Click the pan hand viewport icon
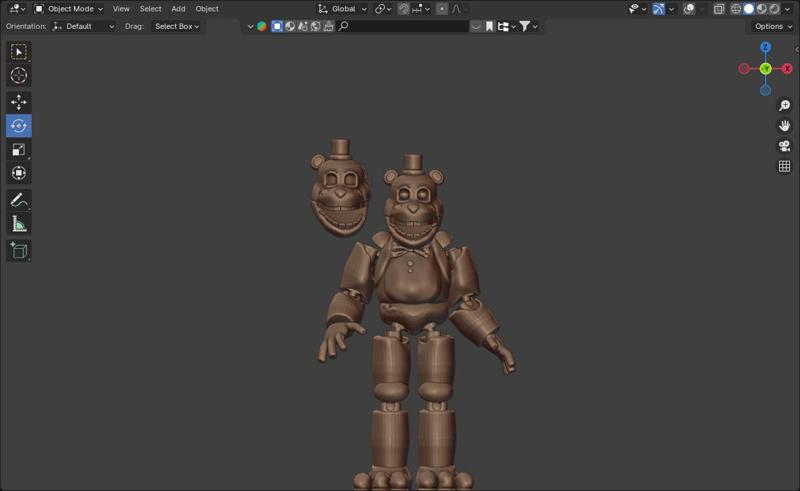The image size is (800, 491). [x=784, y=126]
